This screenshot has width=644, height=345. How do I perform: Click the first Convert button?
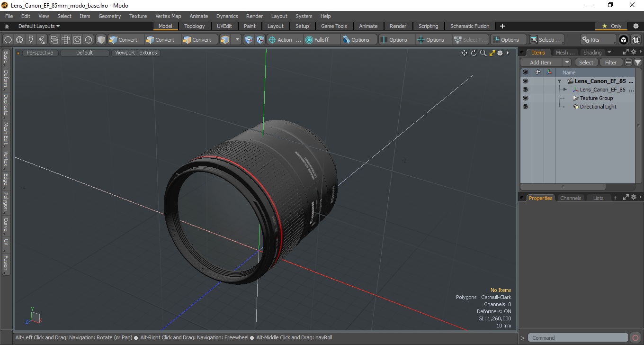125,40
